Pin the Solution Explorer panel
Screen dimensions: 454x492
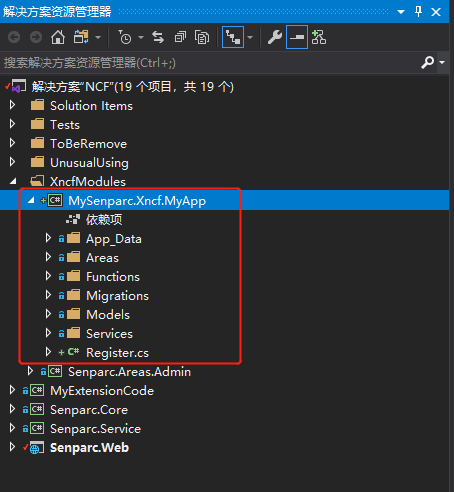click(418, 12)
